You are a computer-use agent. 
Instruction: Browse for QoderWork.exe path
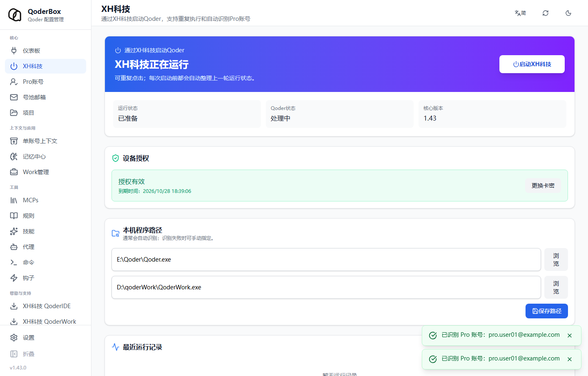pos(556,287)
